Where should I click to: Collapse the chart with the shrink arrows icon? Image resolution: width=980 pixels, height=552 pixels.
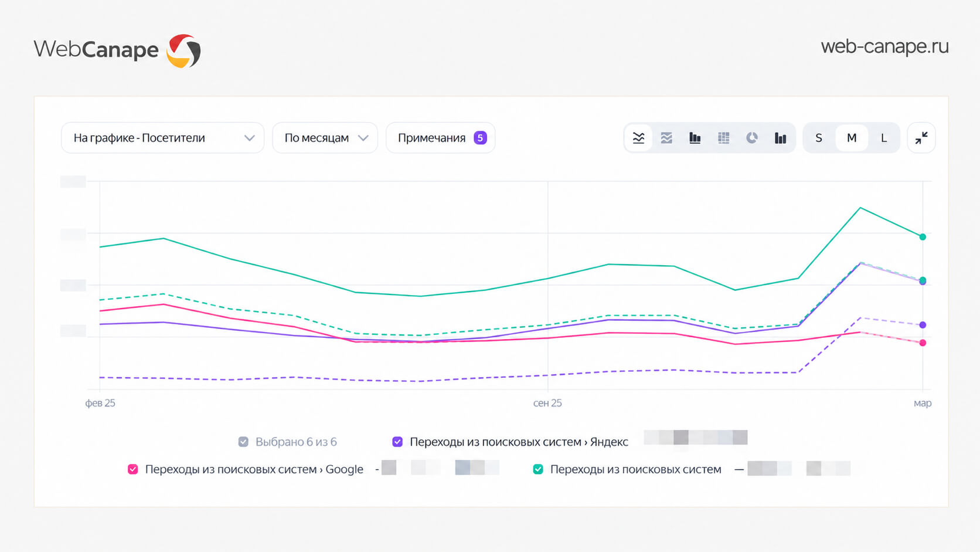tap(921, 138)
